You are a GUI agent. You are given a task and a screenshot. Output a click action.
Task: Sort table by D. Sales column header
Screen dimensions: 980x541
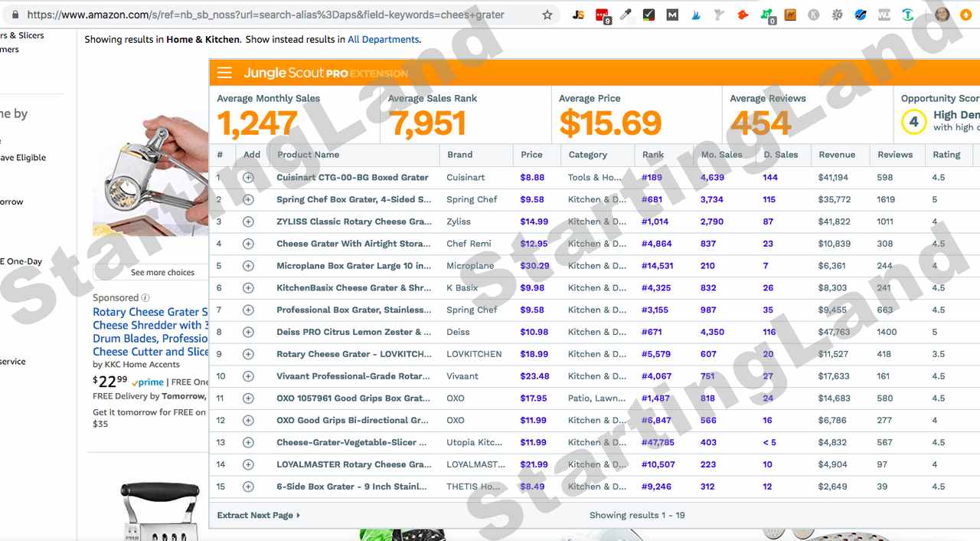(x=780, y=155)
